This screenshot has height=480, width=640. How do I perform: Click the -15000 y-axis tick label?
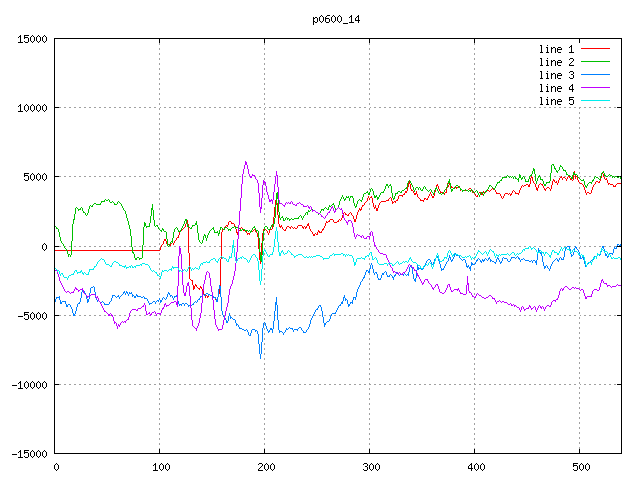[28, 453]
